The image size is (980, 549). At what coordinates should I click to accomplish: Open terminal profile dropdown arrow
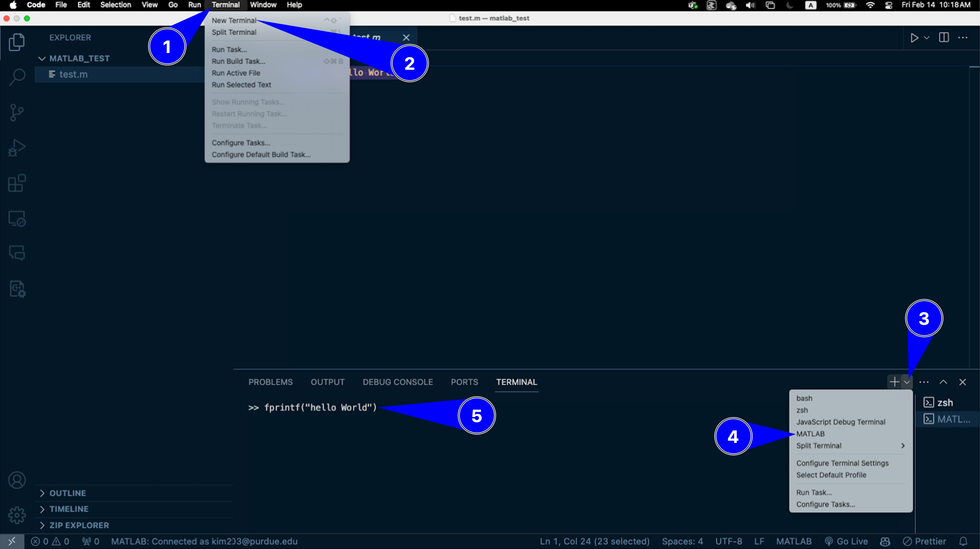pyautogui.click(x=907, y=382)
